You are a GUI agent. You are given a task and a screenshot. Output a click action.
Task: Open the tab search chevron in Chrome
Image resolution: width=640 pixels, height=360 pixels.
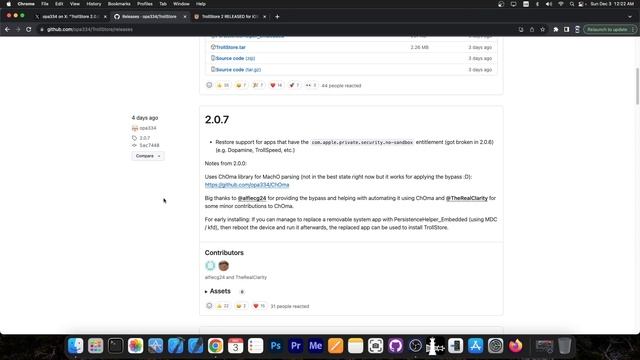[630, 17]
